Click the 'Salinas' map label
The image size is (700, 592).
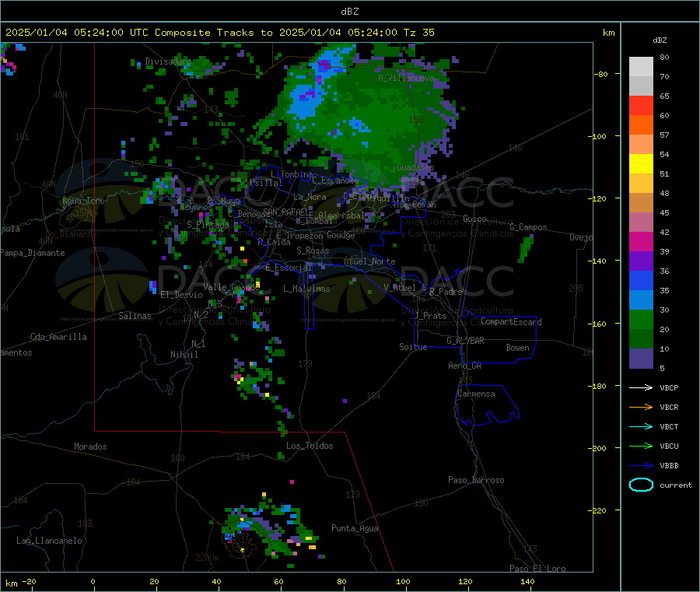pos(135,316)
